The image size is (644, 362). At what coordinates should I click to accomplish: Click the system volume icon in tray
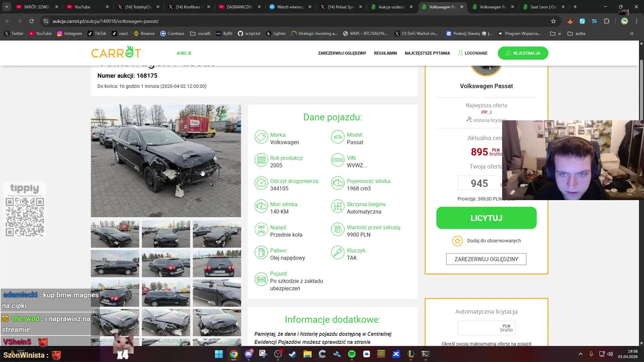click(610, 354)
